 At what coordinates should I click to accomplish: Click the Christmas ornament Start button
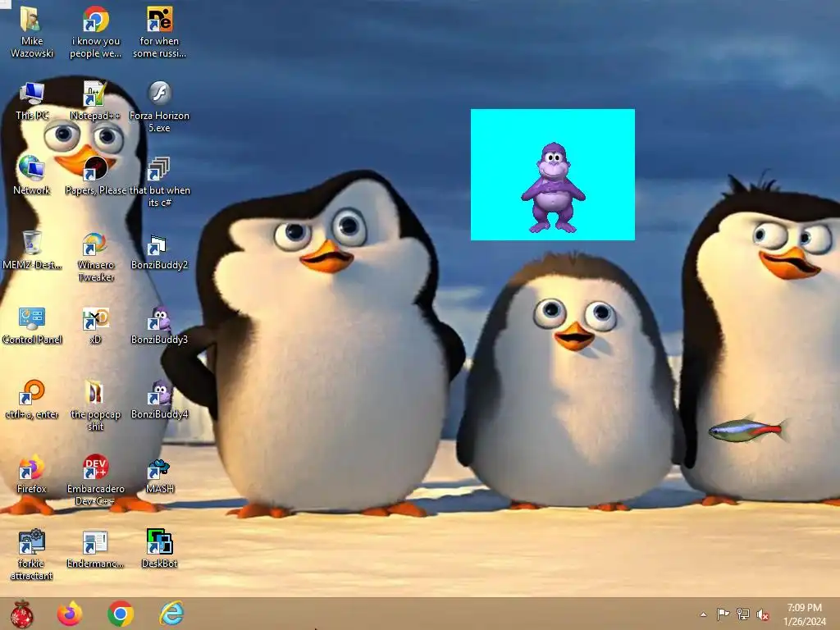(22, 614)
